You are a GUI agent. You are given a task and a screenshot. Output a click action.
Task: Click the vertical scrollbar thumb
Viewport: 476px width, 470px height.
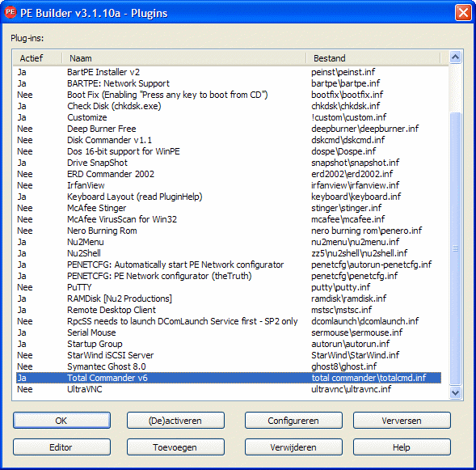[455, 248]
